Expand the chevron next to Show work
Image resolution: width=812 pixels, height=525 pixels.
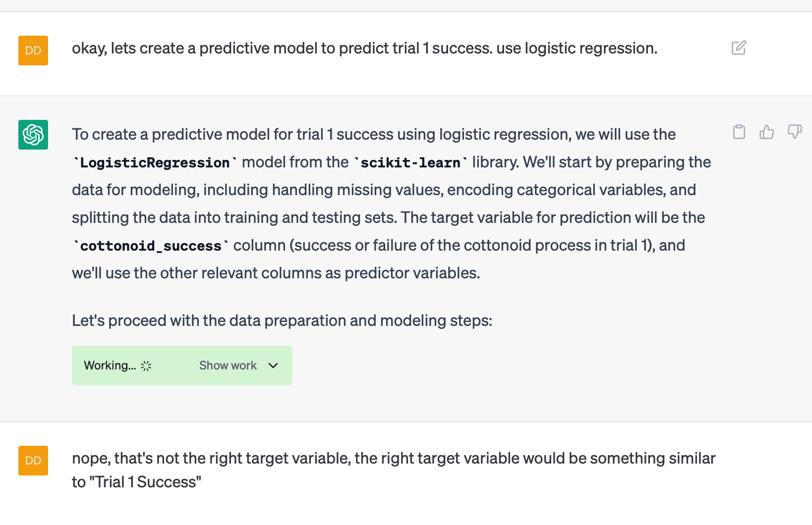pos(273,366)
